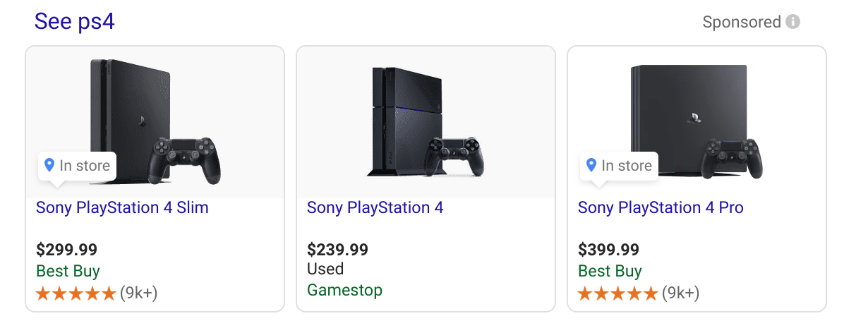
Task: Click the map pin on Pro card
Action: point(591,165)
